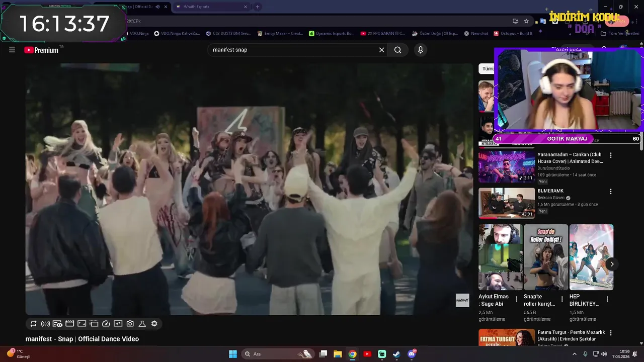
Task: Close the Wraith Esports tab
Action: click(x=246, y=7)
